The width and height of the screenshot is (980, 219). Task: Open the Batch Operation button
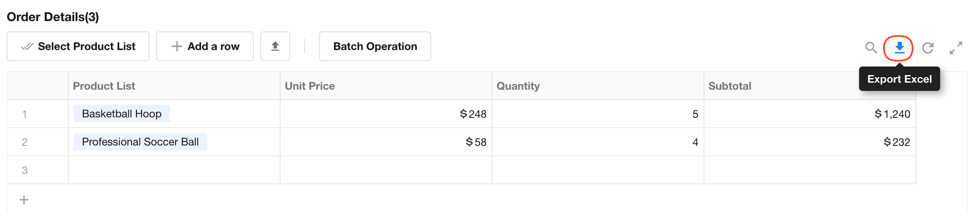point(375,46)
